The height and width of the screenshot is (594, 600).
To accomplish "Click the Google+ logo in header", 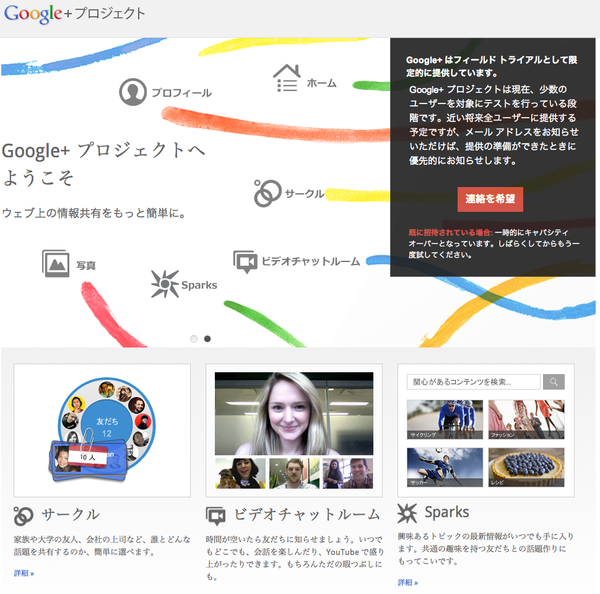I will coord(75,14).
